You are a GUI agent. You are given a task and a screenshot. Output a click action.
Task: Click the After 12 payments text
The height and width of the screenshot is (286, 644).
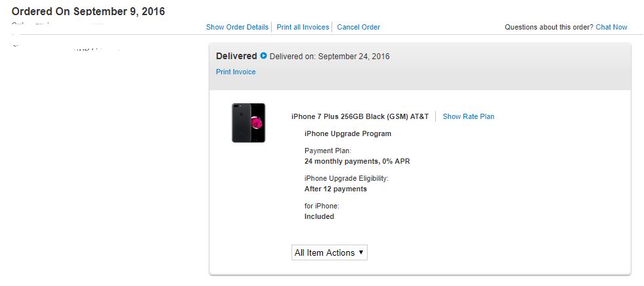pyautogui.click(x=335, y=189)
